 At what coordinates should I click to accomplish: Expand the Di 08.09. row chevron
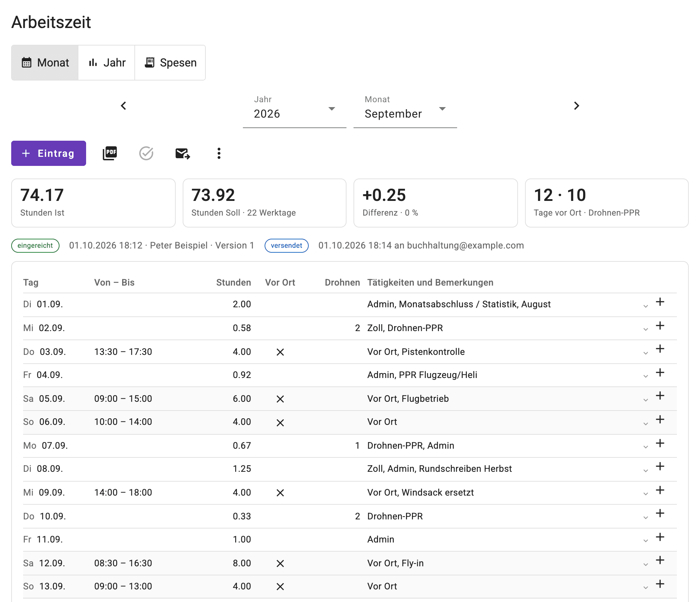pyautogui.click(x=646, y=471)
